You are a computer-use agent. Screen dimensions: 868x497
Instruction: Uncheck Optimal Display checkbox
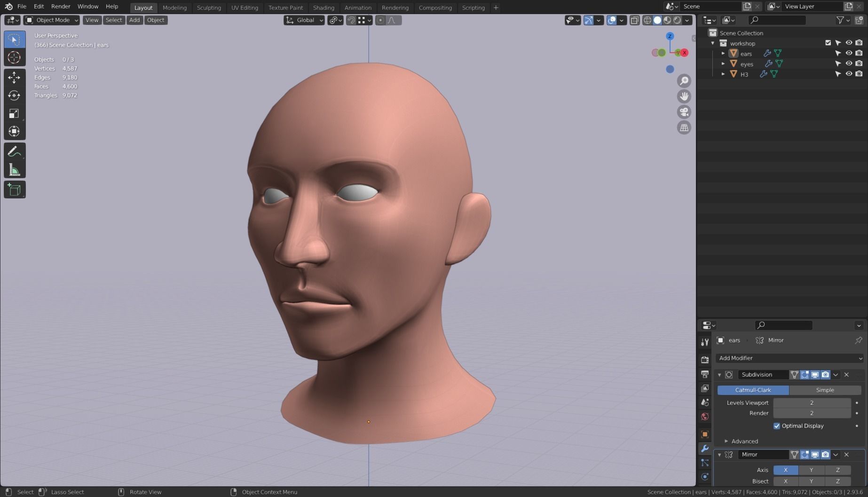click(777, 426)
